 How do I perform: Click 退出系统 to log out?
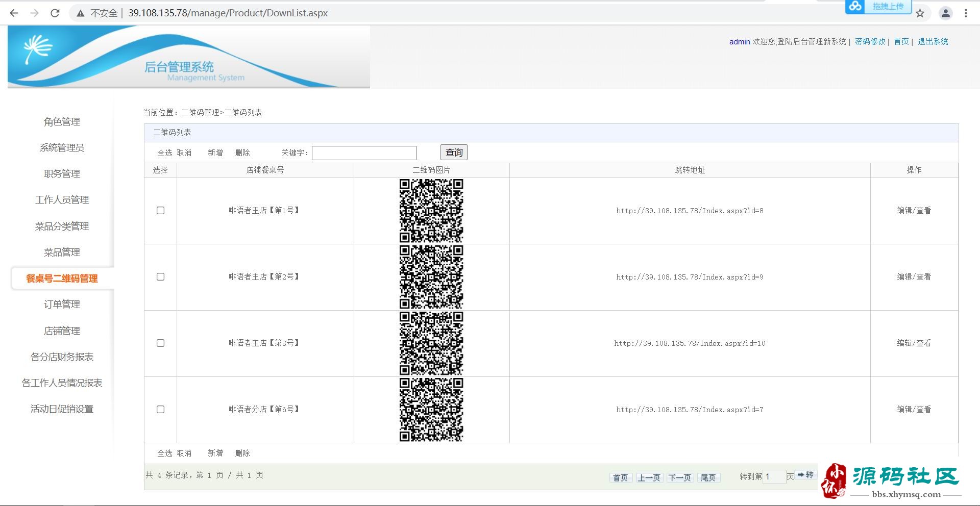(x=933, y=41)
